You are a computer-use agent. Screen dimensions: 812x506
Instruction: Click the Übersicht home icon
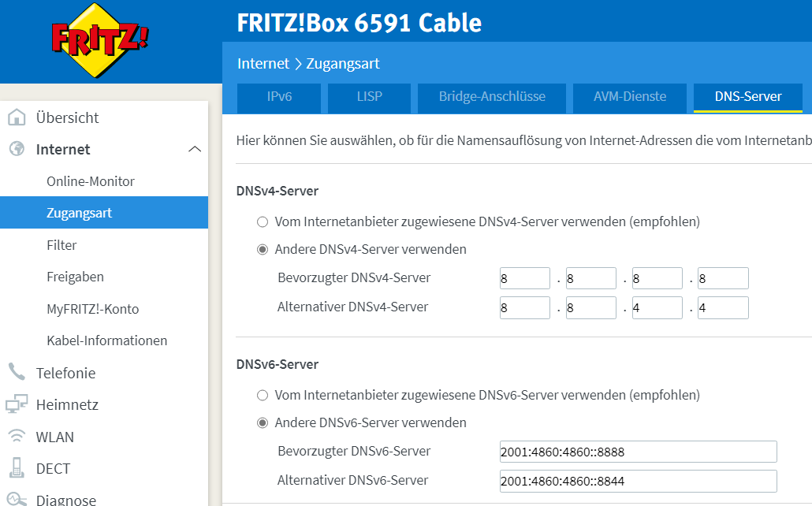coord(17,117)
